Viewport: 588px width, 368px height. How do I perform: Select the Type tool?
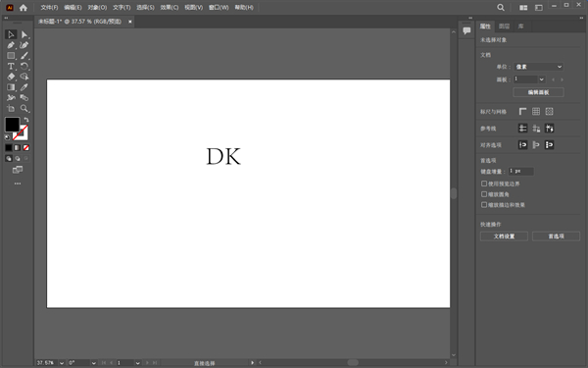pyautogui.click(x=11, y=66)
